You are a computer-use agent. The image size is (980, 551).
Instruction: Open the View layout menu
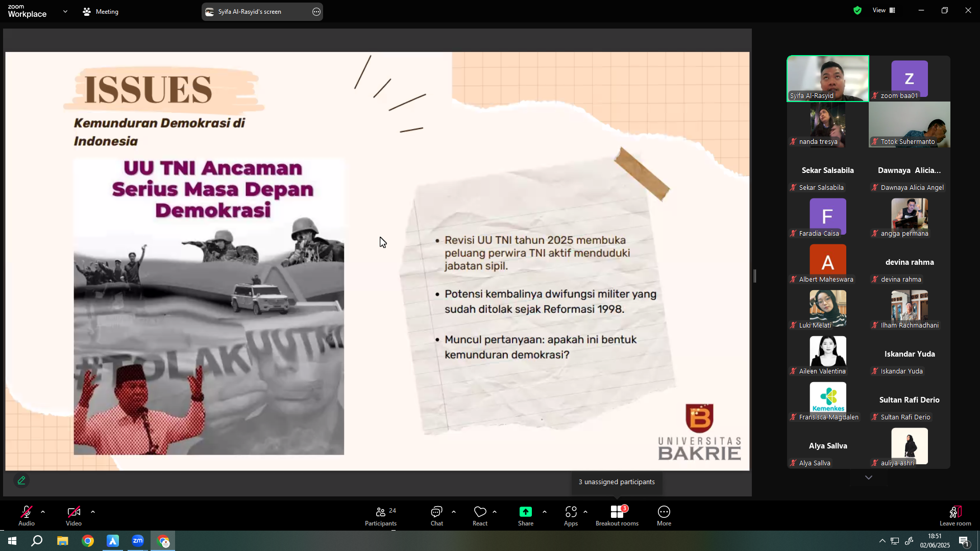click(x=884, y=10)
